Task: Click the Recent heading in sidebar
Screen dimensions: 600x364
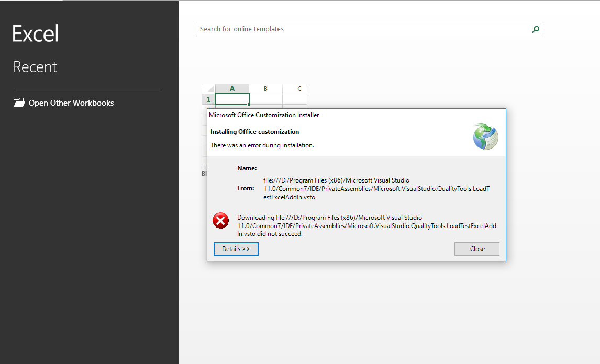Action: 35,67
